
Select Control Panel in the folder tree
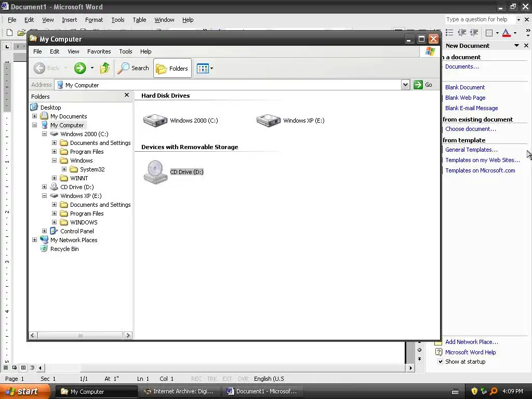77,231
